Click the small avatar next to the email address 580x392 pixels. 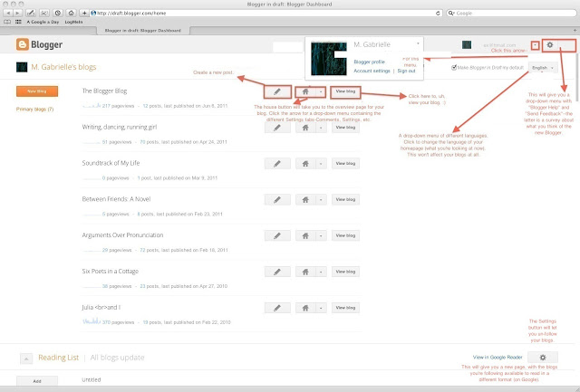pyautogui.click(x=467, y=45)
